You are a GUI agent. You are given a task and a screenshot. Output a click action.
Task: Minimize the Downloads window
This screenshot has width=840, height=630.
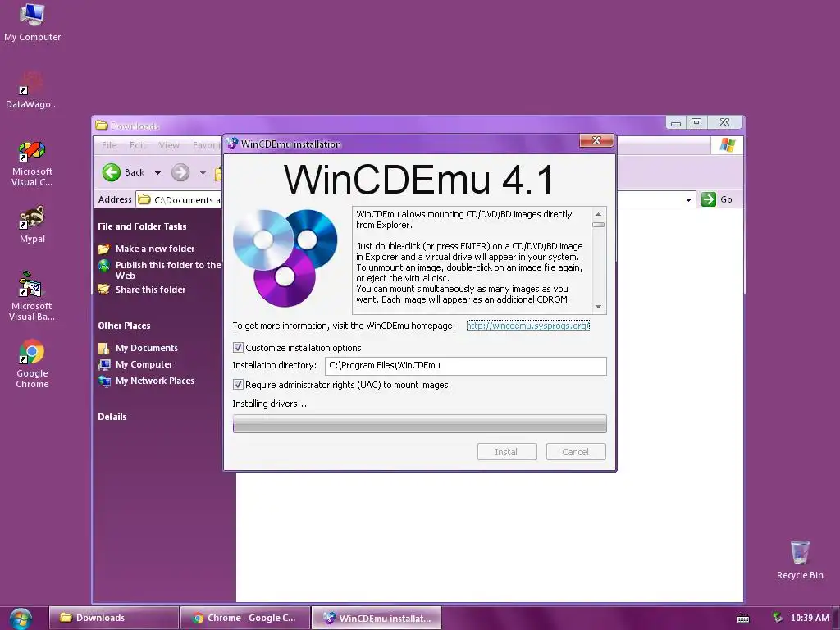click(676, 123)
